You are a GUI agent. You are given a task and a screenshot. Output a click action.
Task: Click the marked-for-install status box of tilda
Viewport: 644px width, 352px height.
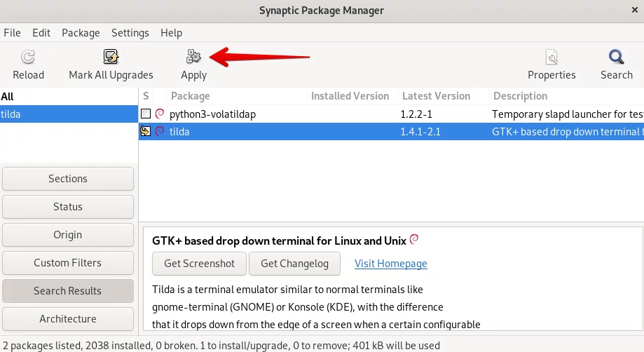(x=145, y=131)
